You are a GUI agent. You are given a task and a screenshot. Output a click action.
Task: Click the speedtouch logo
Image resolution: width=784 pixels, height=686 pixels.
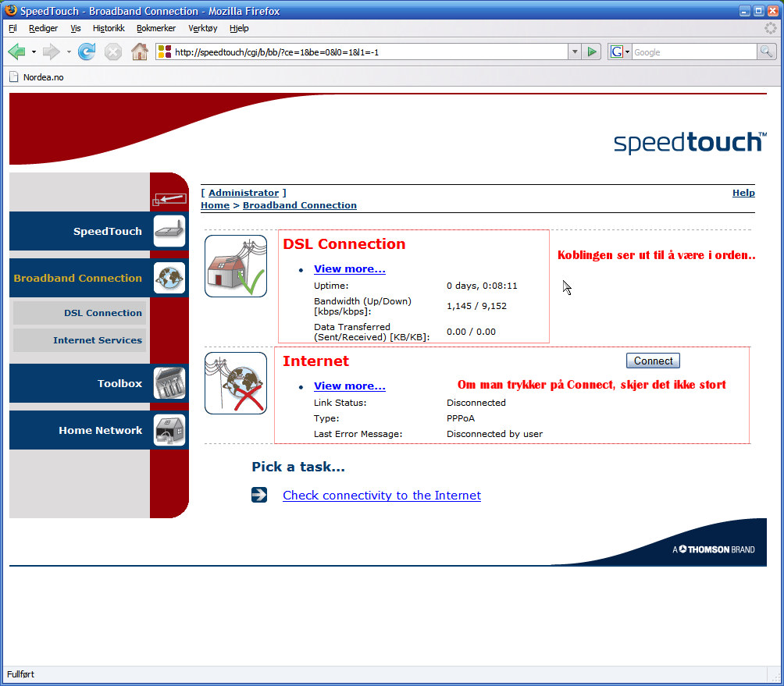(x=690, y=143)
